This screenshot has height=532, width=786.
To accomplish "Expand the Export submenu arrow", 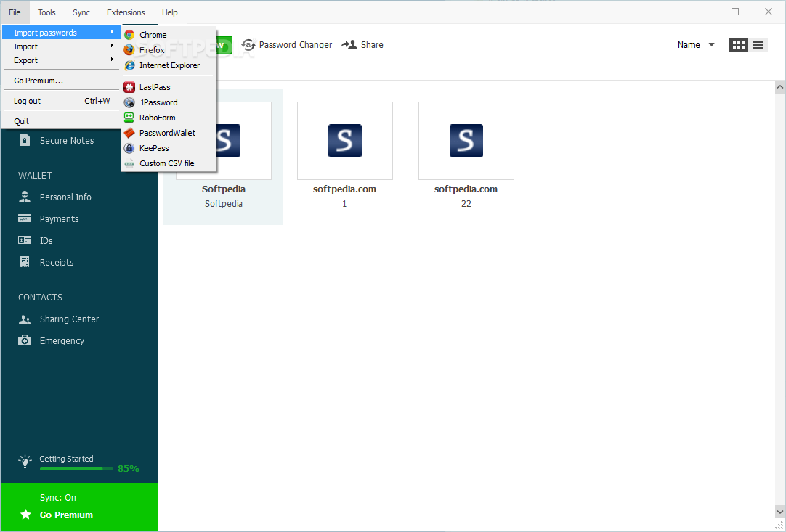I will coord(113,60).
